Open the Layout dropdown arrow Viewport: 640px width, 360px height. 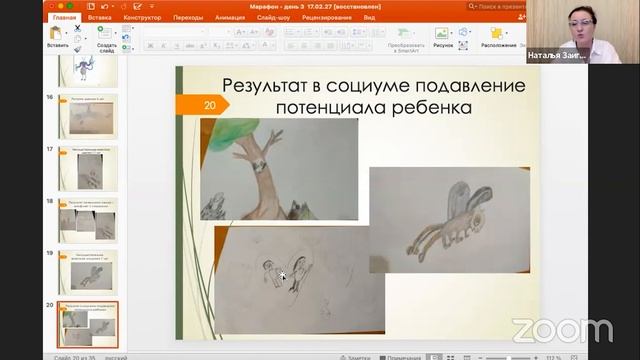(133, 28)
